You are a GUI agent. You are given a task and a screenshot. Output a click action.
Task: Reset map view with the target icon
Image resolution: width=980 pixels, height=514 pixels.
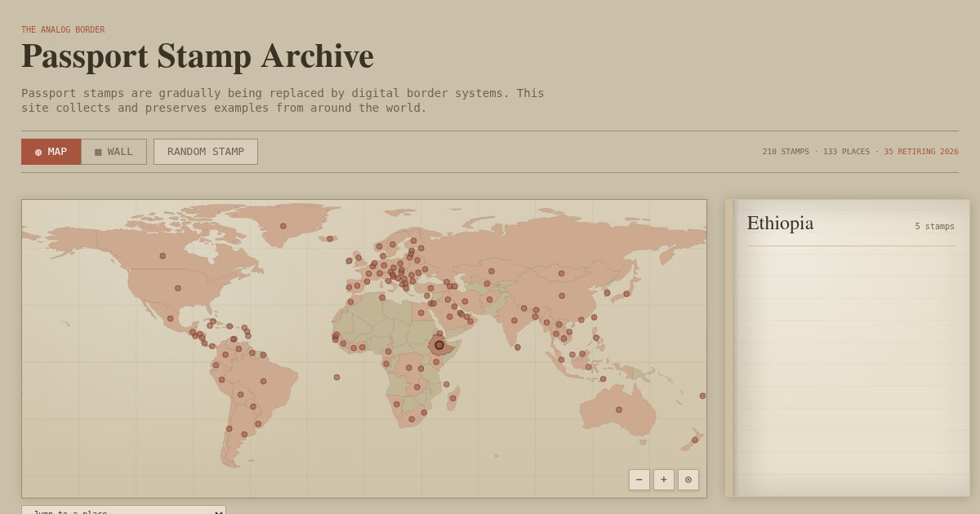tap(688, 480)
